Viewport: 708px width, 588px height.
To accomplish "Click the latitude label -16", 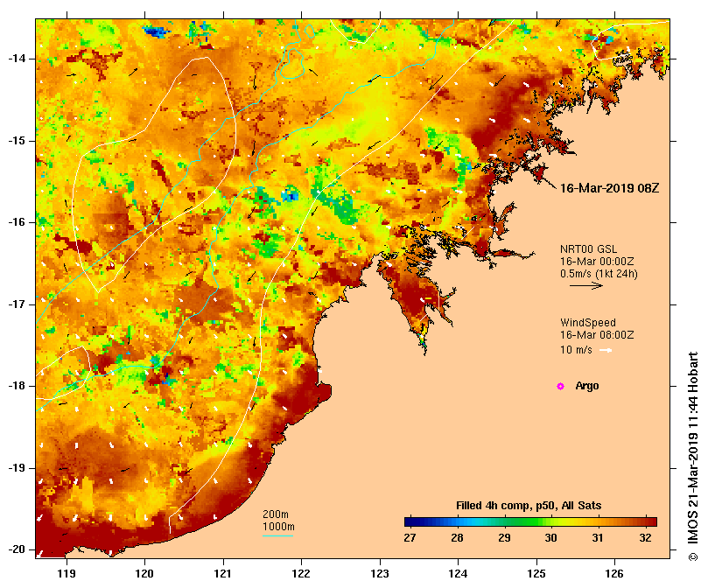I will (x=17, y=222).
